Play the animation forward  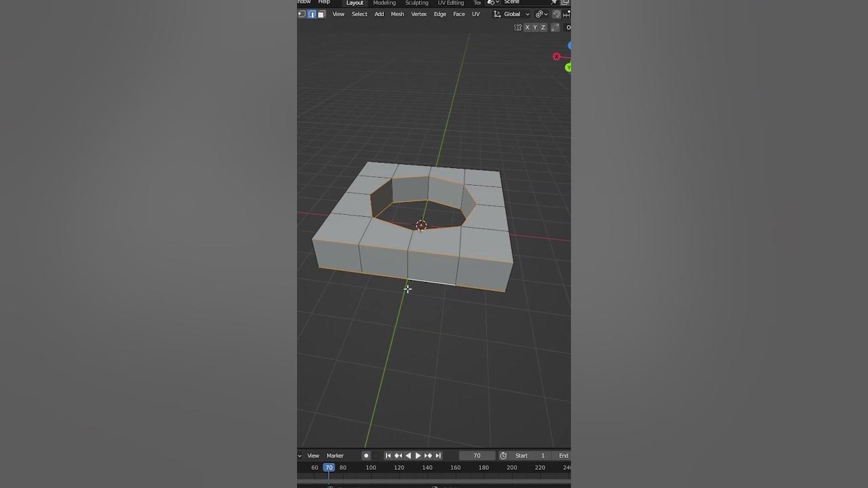418,455
